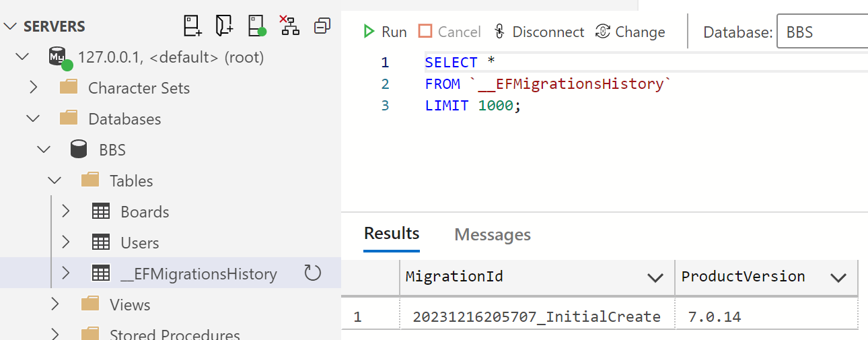Select the Stored Procedures folder label

[175, 335]
